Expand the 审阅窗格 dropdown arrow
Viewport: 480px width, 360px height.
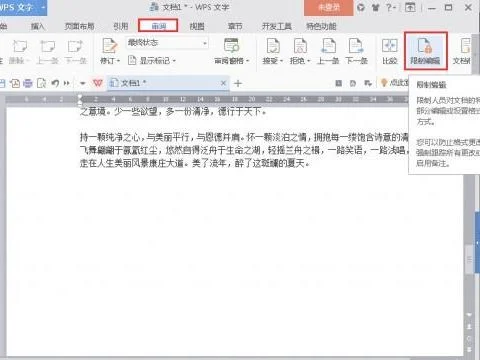(x=247, y=61)
